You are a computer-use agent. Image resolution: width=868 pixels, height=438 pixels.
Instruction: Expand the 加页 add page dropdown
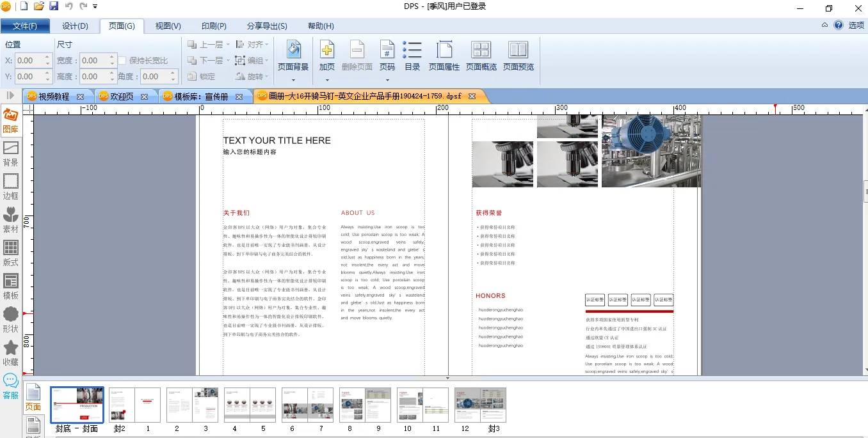(327, 80)
